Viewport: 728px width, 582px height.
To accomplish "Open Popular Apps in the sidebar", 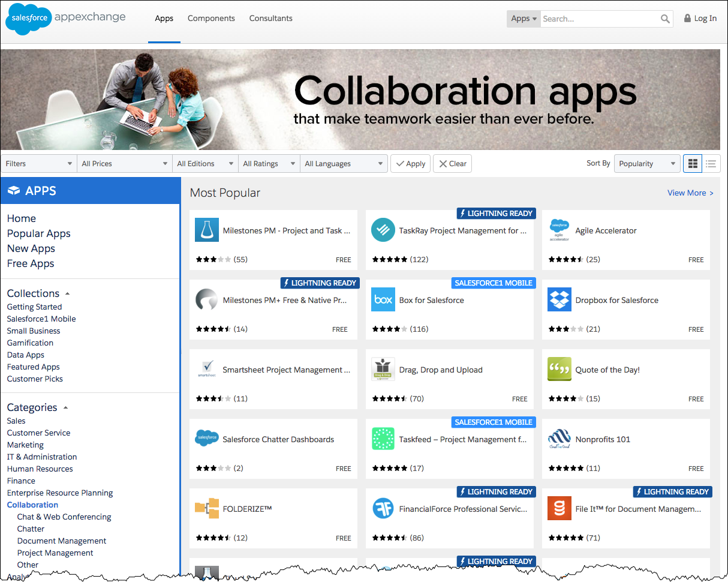I will click(x=39, y=233).
